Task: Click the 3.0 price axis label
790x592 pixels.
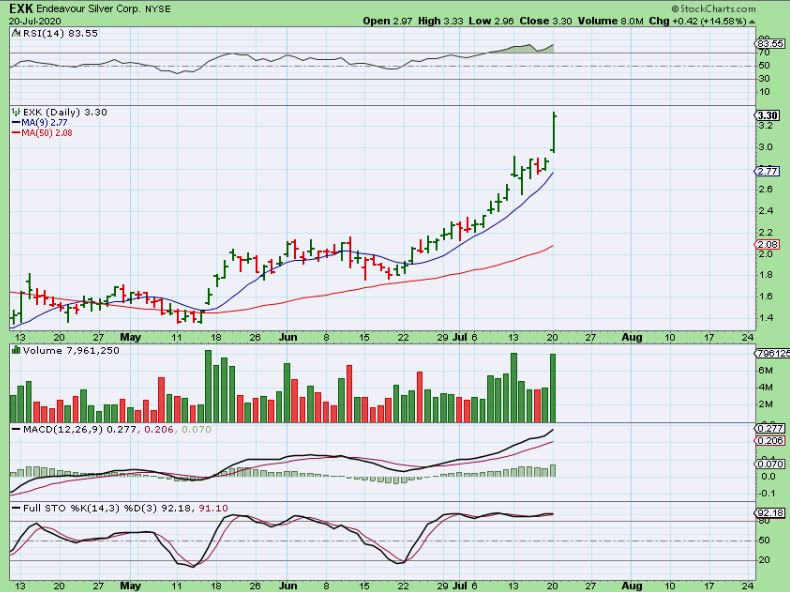Action: [x=765, y=147]
